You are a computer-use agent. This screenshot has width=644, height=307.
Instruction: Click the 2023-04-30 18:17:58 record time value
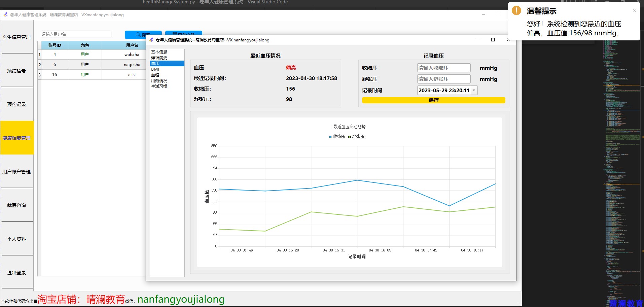click(312, 78)
